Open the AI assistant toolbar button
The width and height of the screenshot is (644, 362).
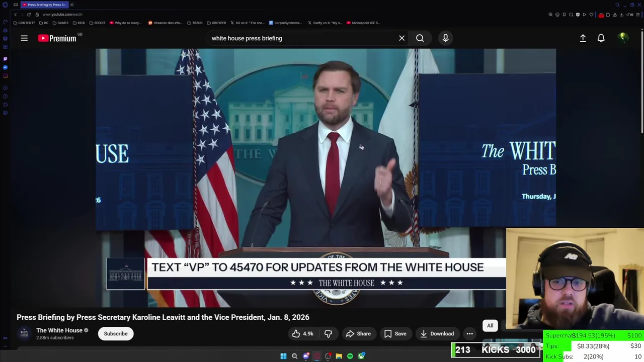click(630, 15)
